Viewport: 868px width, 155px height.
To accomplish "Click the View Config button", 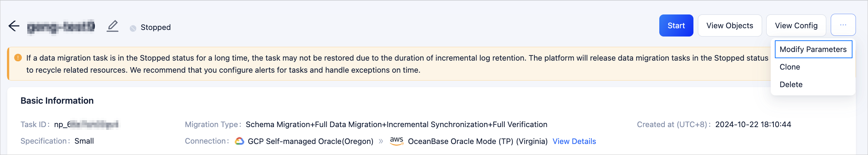I will point(796,26).
